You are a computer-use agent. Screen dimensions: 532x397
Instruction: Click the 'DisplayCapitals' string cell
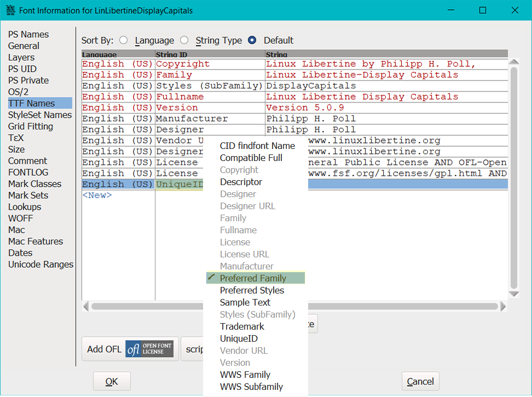pos(386,86)
